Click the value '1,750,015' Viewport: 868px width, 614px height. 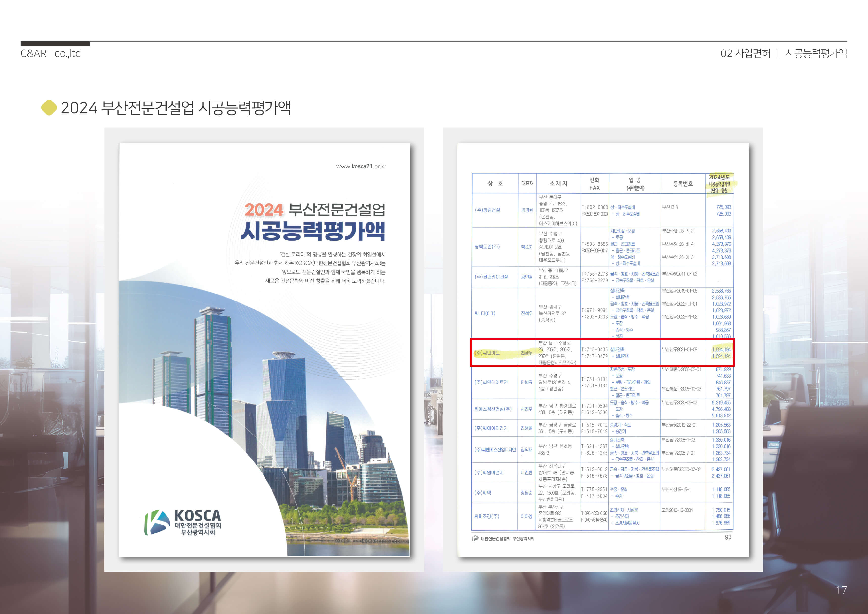tap(721, 510)
